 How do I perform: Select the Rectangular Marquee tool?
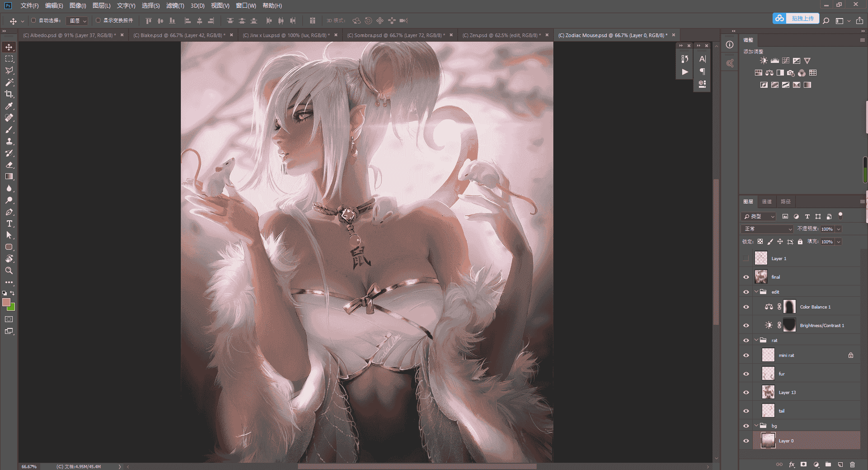click(9, 59)
